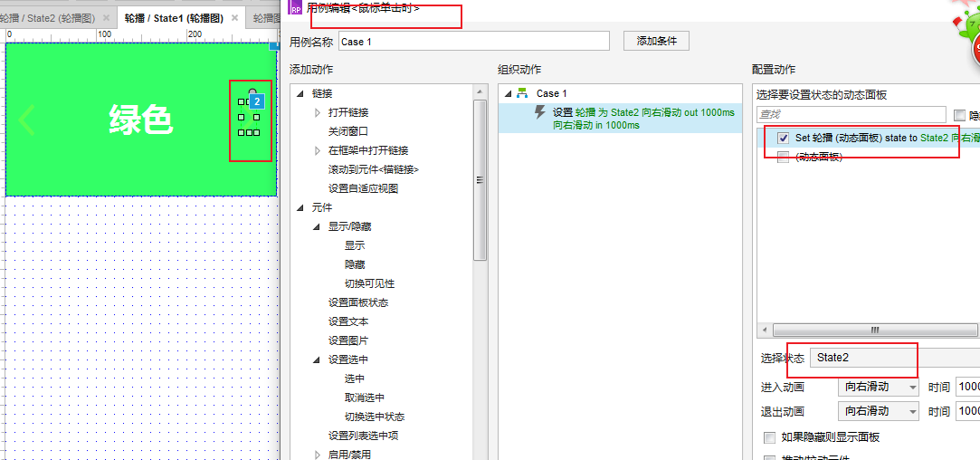This screenshot has height=460, width=980.
Task: Click the 进入动画 时间 field showing 1000
Action: click(x=968, y=387)
